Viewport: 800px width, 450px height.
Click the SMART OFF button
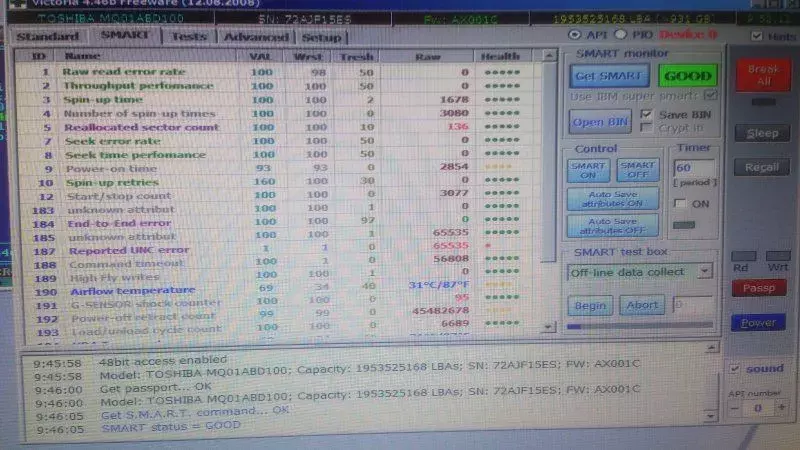point(638,170)
